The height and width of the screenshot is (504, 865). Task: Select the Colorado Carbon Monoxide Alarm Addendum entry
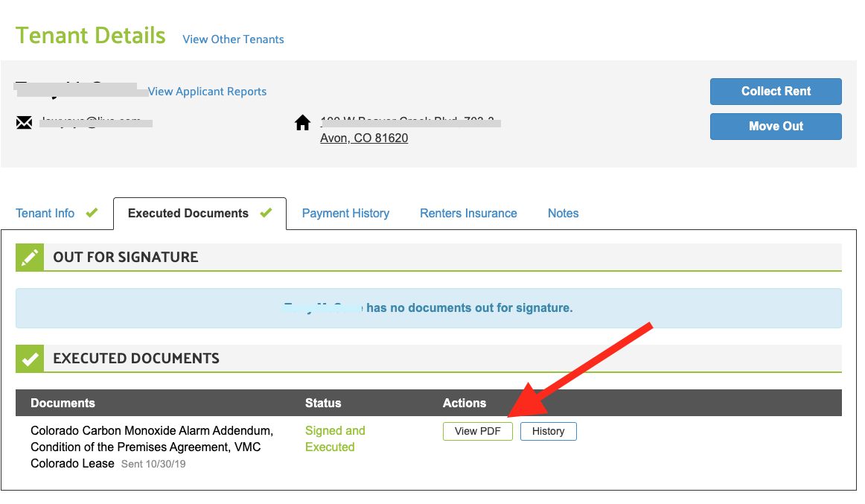pyautogui.click(x=152, y=431)
